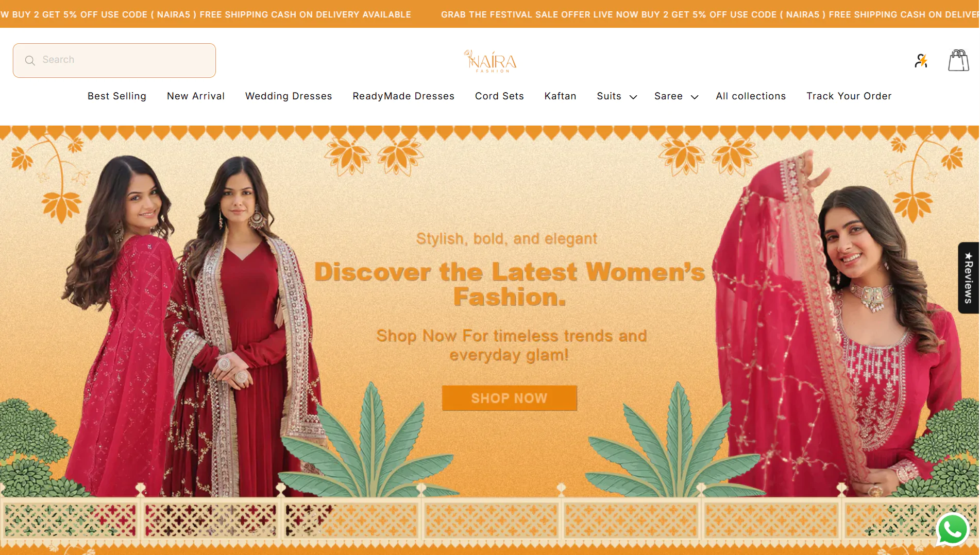Open the Kaftan category
Screen dimensions: 980x555
[560, 96]
